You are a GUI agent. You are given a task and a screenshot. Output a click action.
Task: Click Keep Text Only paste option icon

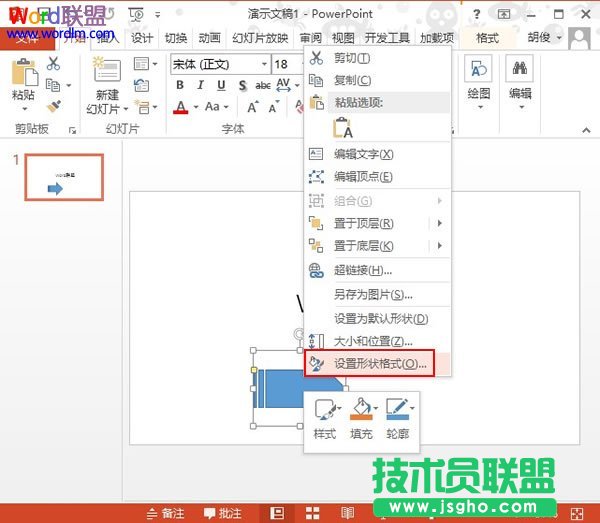point(342,127)
